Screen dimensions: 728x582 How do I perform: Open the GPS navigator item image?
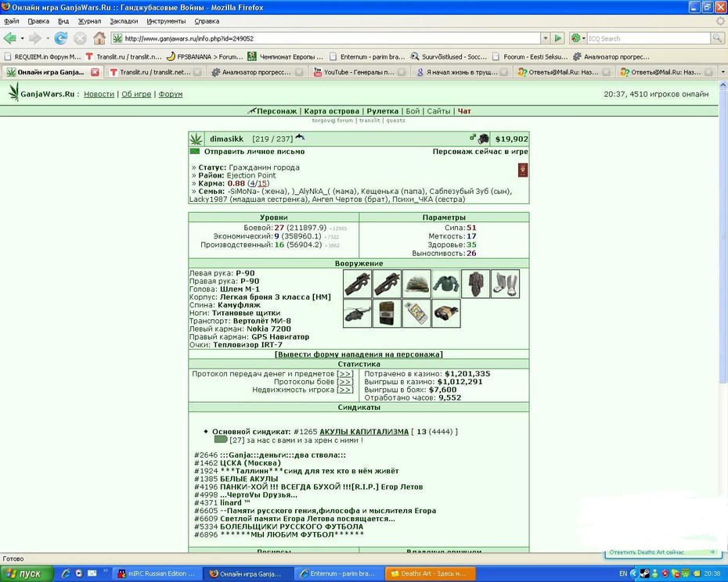pyautogui.click(x=416, y=314)
